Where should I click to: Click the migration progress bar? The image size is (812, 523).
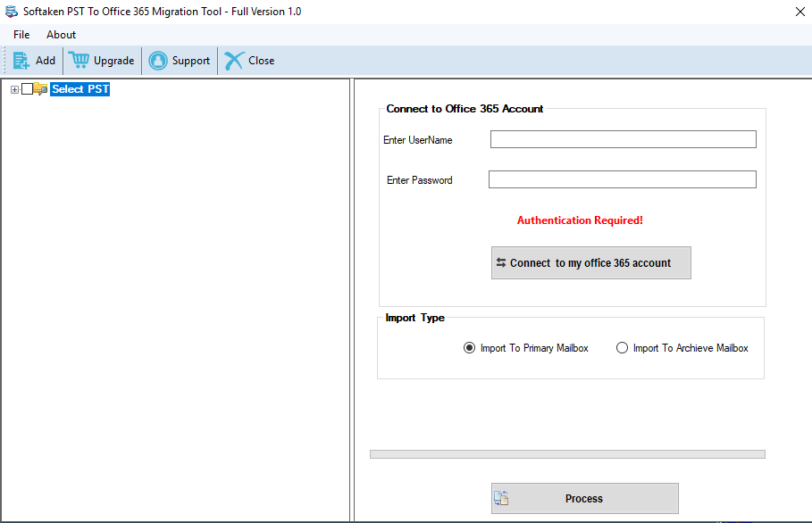click(567, 454)
